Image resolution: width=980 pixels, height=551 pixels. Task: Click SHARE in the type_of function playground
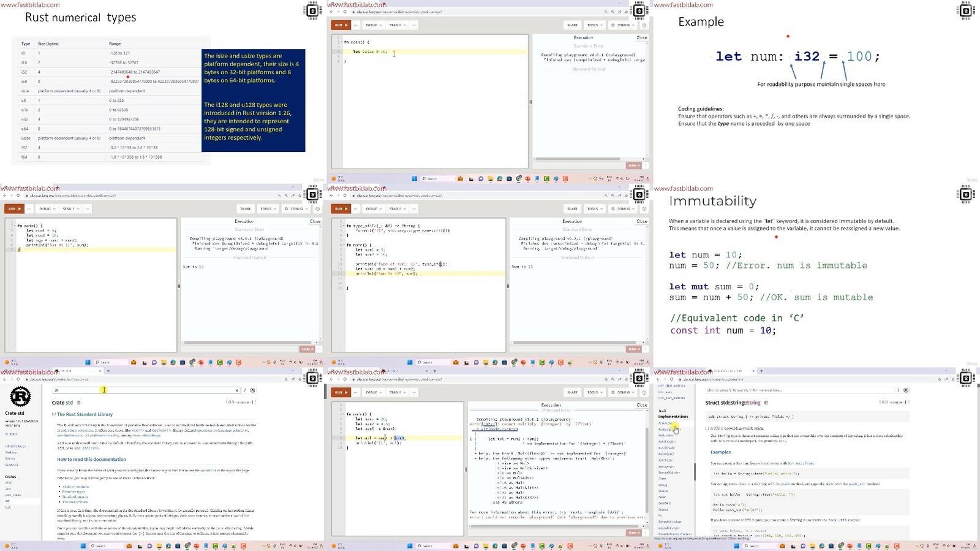click(572, 208)
